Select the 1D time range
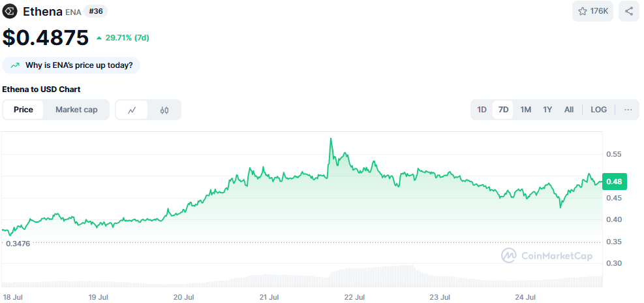Image resolution: width=644 pixels, height=303 pixels. coord(482,110)
